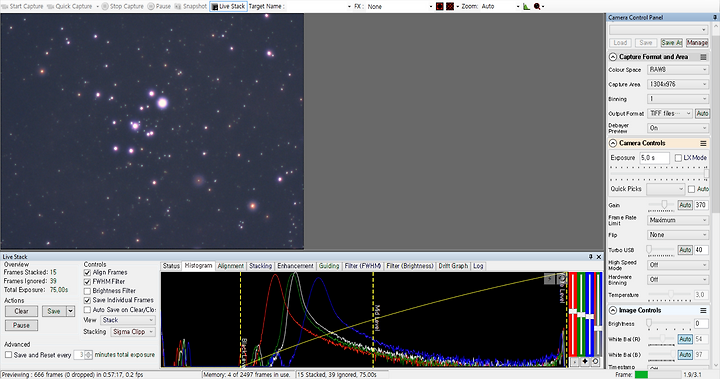Open the Binning dropdown
720x379 pixels.
coord(678,99)
